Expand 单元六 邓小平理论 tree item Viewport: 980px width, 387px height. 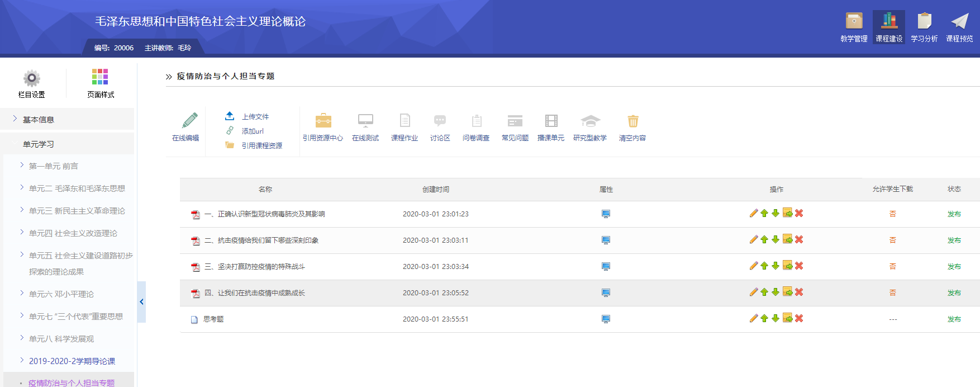(x=61, y=294)
